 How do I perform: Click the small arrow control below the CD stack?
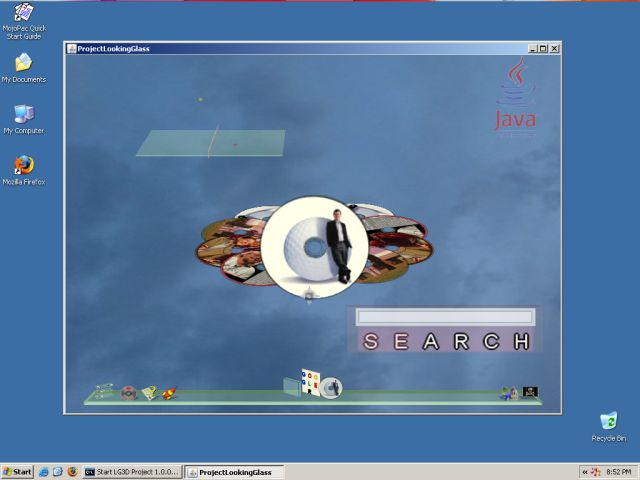tap(309, 295)
